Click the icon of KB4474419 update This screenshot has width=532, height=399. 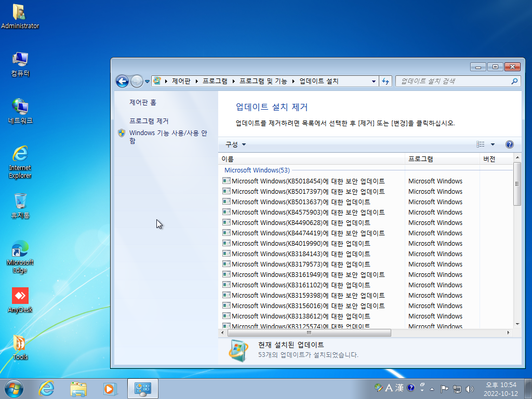coord(227,233)
